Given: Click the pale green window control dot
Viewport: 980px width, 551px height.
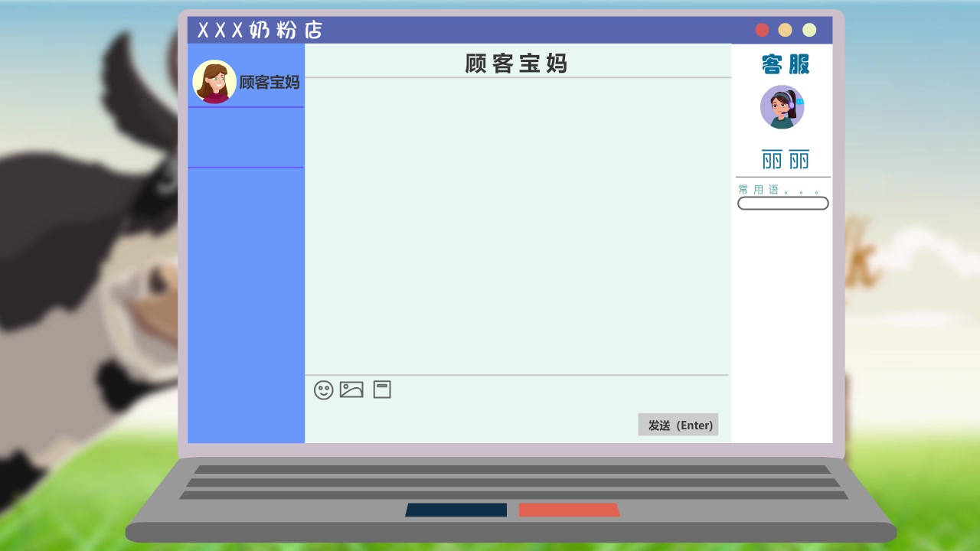Looking at the screenshot, I should pyautogui.click(x=809, y=30).
